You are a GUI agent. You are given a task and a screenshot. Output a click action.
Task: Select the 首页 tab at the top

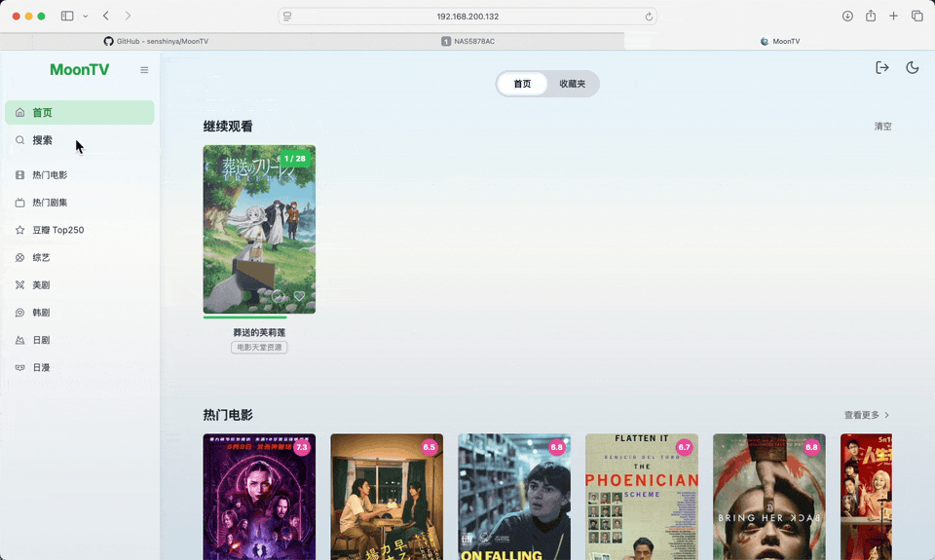pos(523,84)
